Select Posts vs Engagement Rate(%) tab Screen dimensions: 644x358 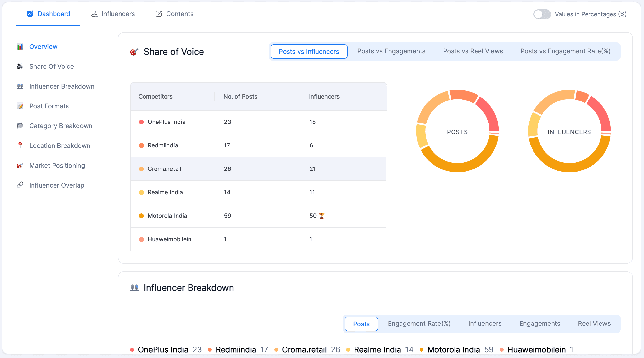coord(565,51)
